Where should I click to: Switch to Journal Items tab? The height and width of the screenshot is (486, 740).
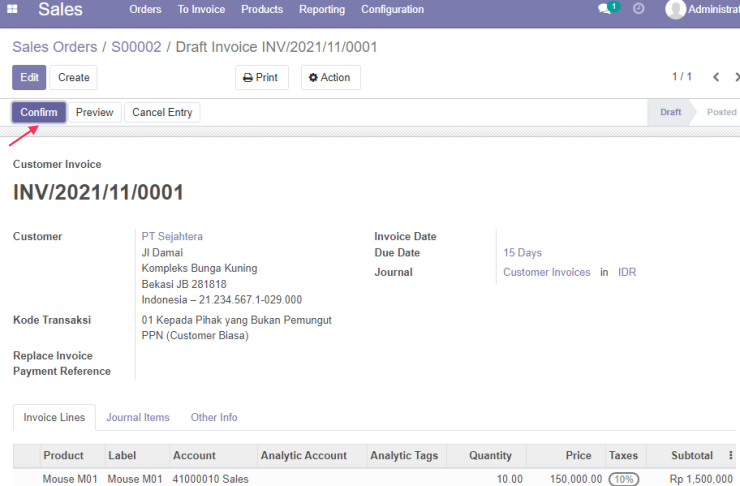[138, 418]
